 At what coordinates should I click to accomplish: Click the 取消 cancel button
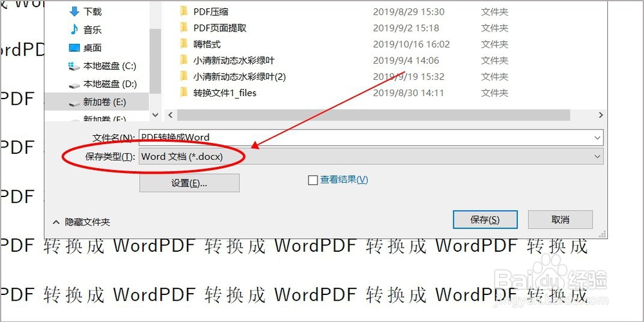click(x=560, y=220)
